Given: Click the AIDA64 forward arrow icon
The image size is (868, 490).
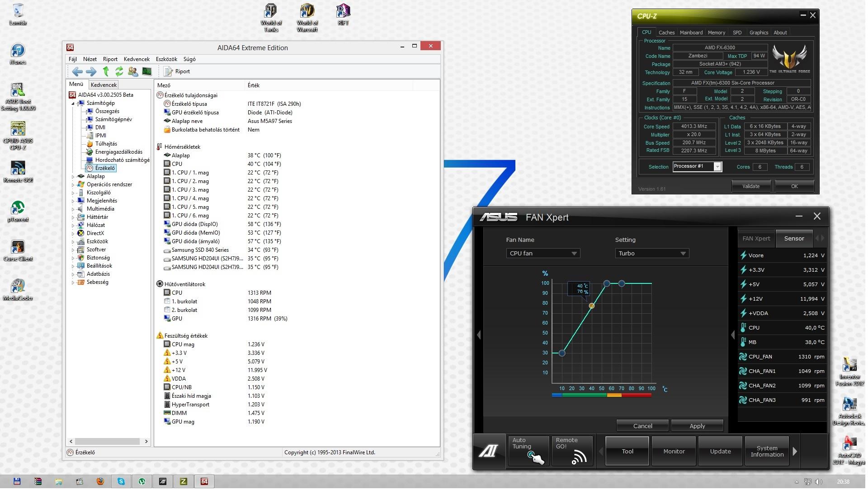Looking at the screenshot, I should pyautogui.click(x=91, y=71).
